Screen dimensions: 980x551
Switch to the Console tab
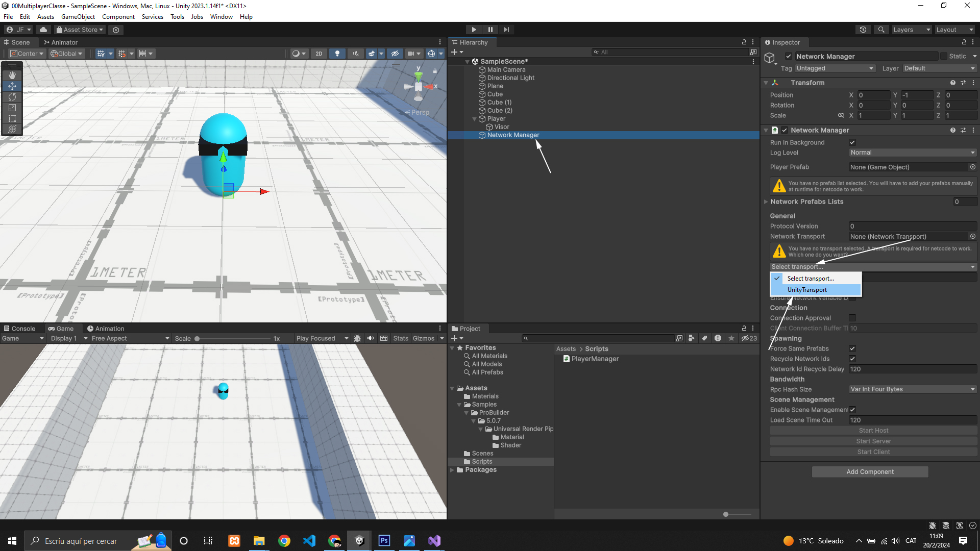coord(19,329)
